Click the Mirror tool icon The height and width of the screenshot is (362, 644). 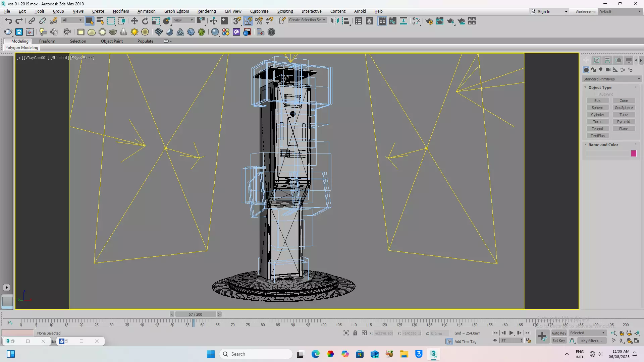pyautogui.click(x=335, y=21)
